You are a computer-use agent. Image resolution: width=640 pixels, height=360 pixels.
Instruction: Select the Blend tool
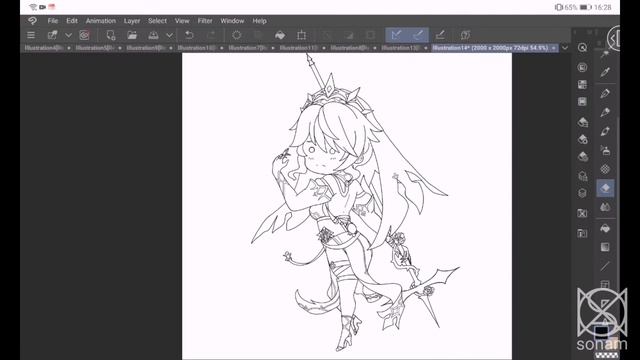pos(605,207)
